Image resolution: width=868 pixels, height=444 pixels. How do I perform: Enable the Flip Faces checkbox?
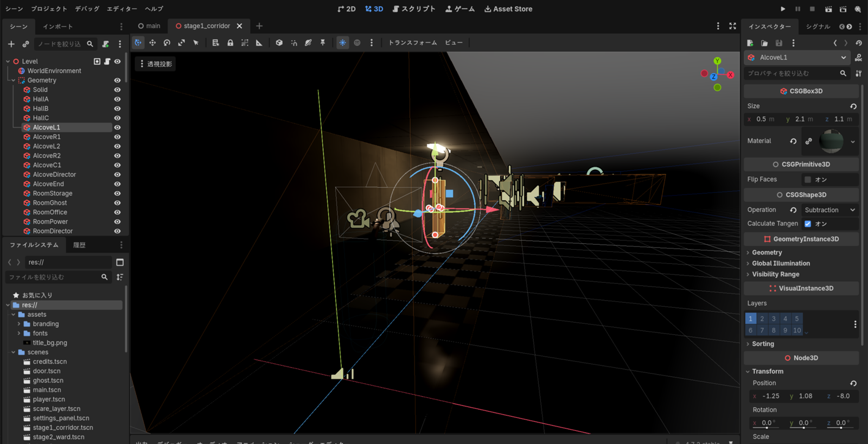[808, 180]
